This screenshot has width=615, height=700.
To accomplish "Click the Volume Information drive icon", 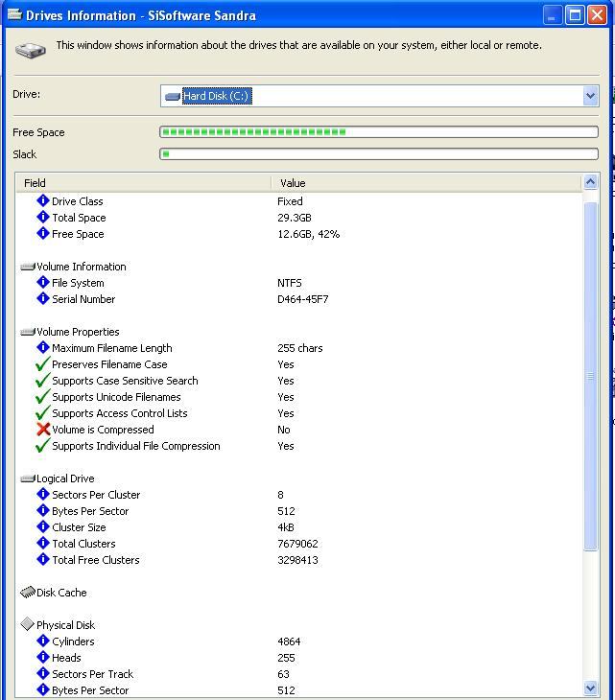I will click(x=28, y=267).
